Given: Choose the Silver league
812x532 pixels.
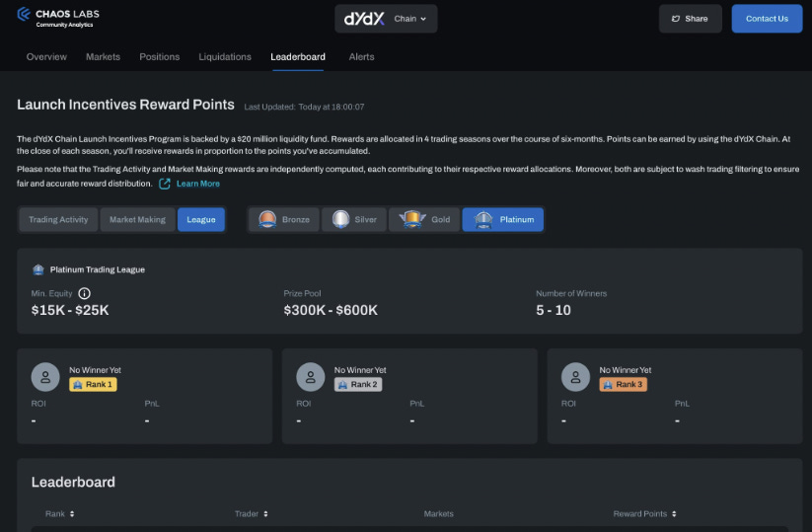Looking at the screenshot, I should tap(354, 220).
